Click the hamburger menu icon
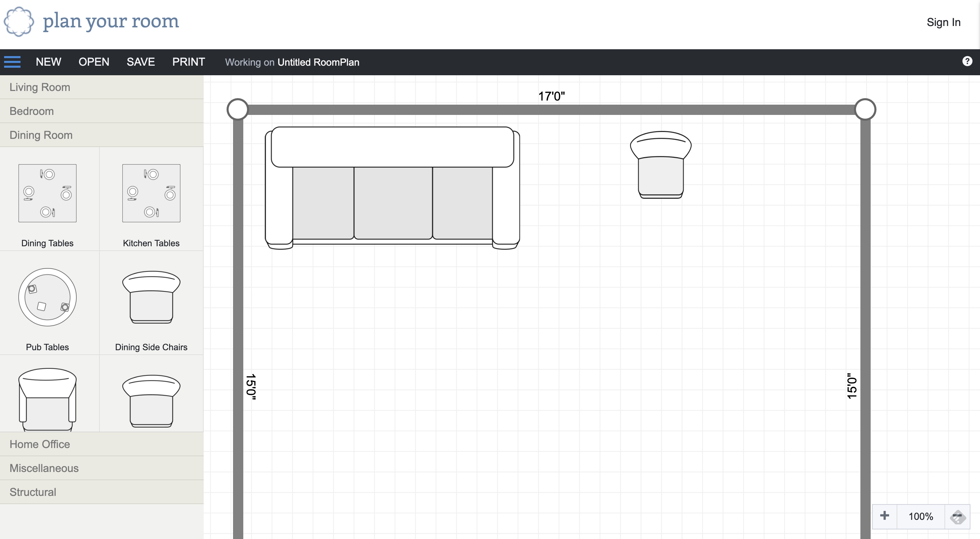980x539 pixels. click(x=12, y=62)
